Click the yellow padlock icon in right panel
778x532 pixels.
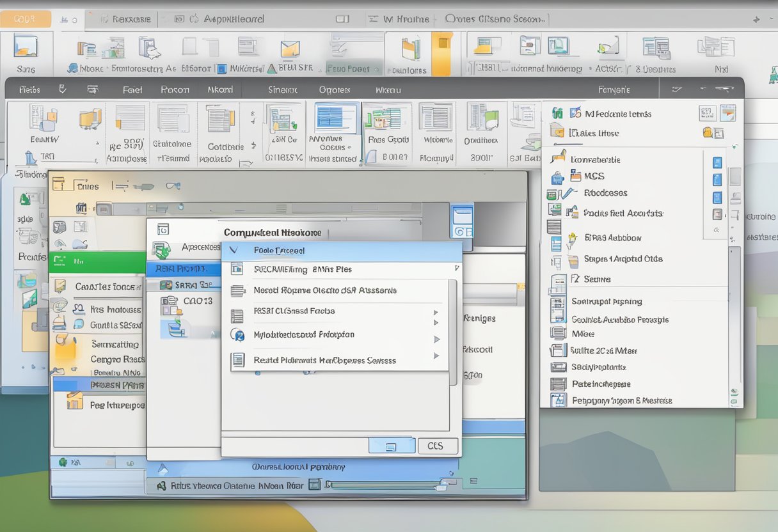[x=709, y=133]
